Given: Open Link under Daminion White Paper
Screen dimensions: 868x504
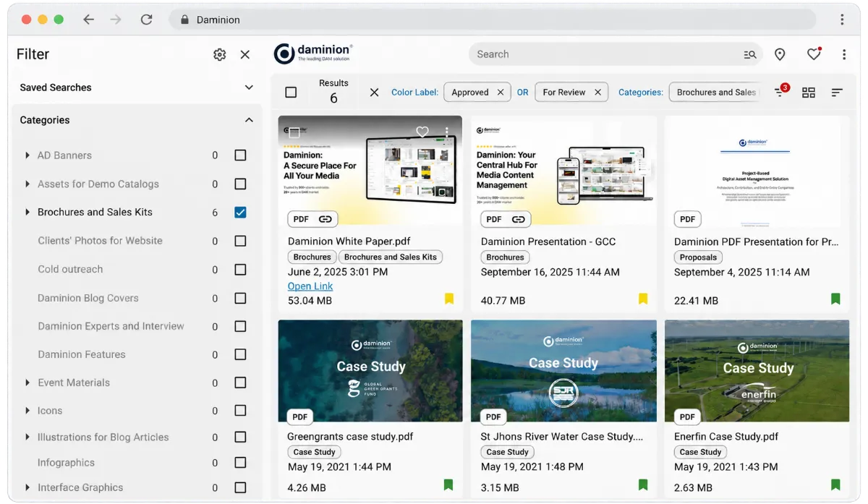Looking at the screenshot, I should point(310,286).
